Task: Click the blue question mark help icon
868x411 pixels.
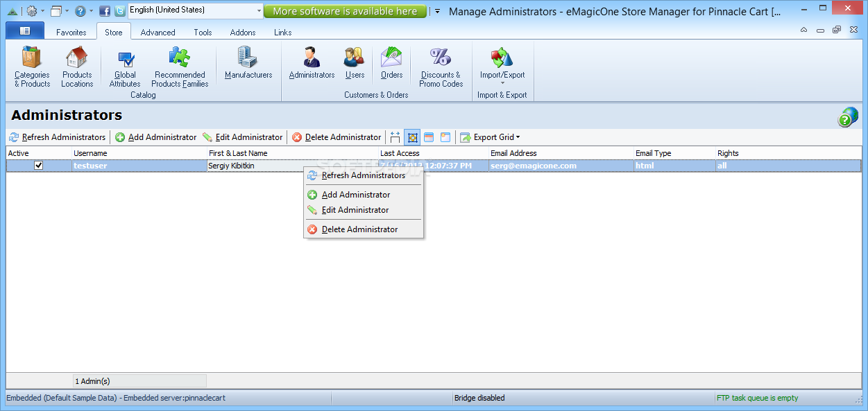Action: (80, 11)
